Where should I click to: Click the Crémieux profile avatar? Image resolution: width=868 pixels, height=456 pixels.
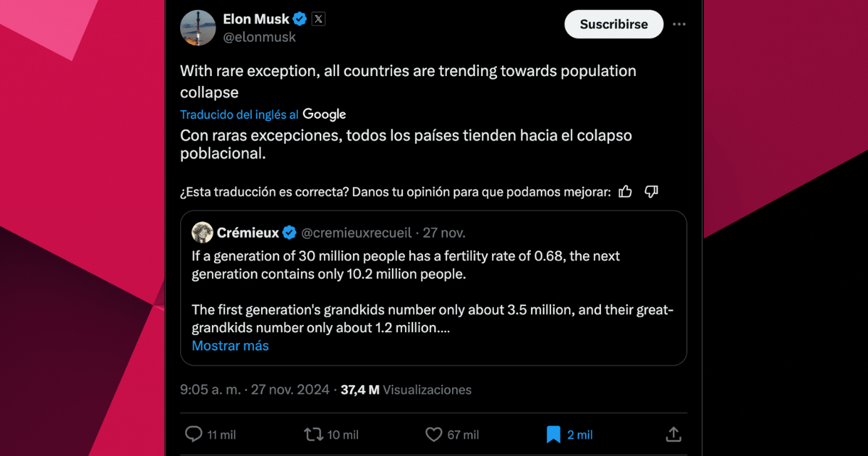(x=202, y=232)
